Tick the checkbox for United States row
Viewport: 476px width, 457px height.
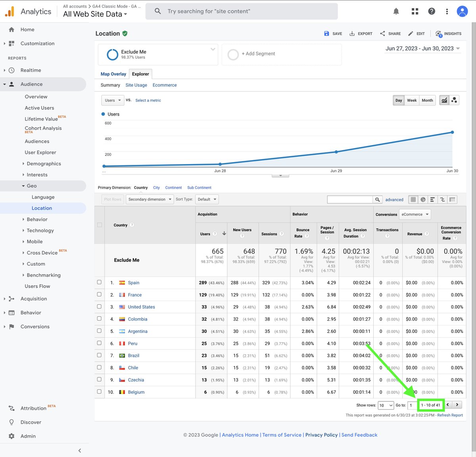click(99, 306)
